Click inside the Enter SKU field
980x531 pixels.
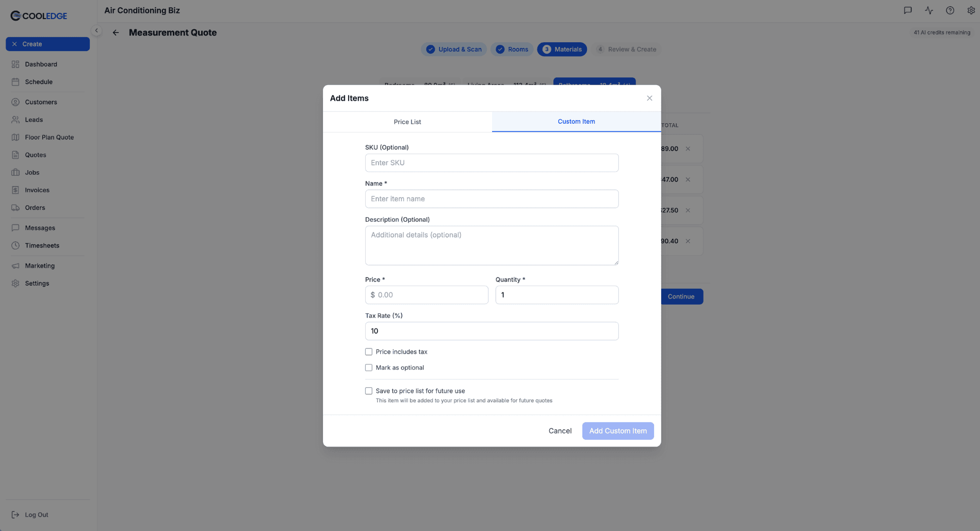tap(491, 162)
